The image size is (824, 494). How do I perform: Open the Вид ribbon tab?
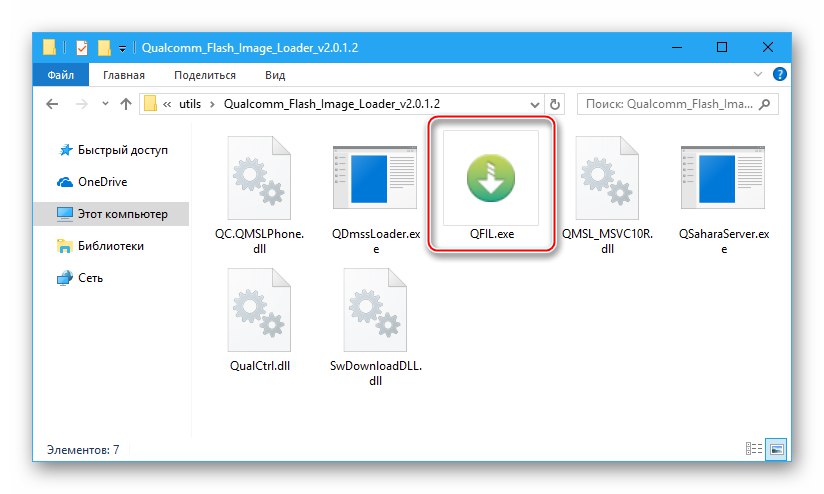coord(275,75)
